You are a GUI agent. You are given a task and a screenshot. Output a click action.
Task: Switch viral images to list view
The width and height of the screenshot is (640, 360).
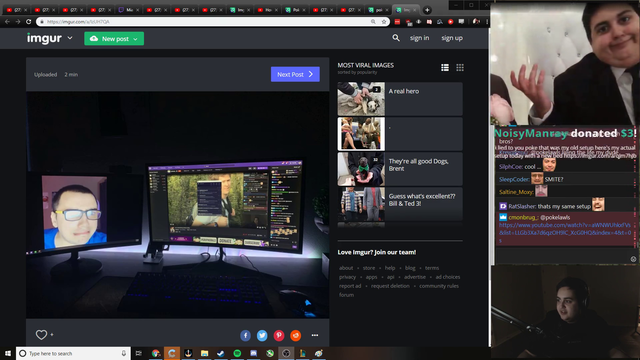point(445,68)
